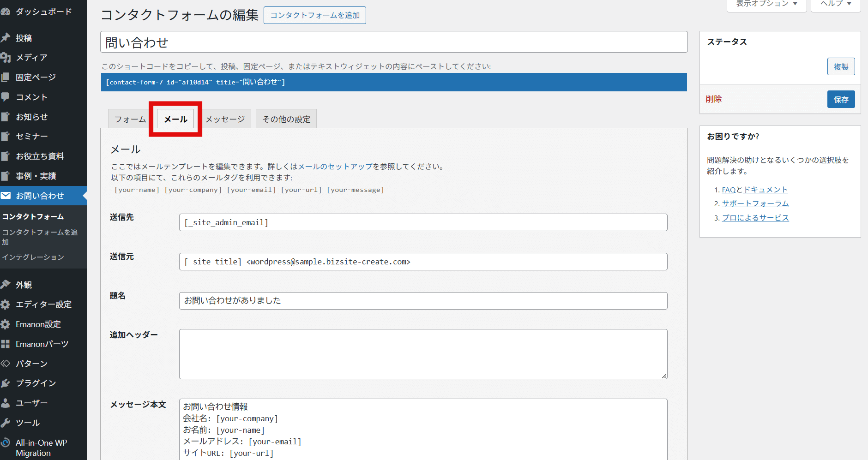Open the その他の設定 tab
The height and width of the screenshot is (460, 868).
coord(286,119)
